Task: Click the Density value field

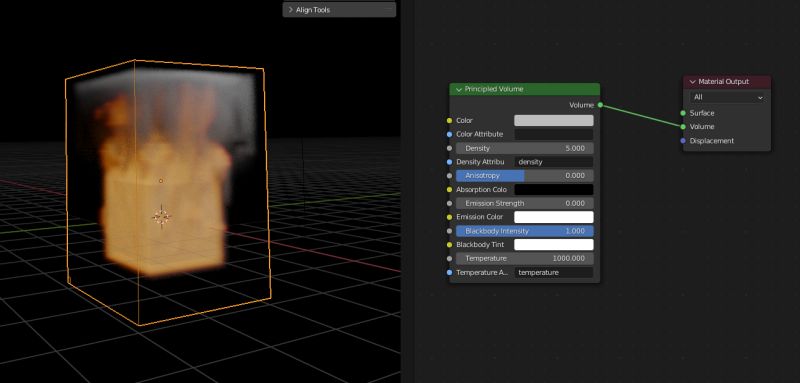Action: coord(524,148)
